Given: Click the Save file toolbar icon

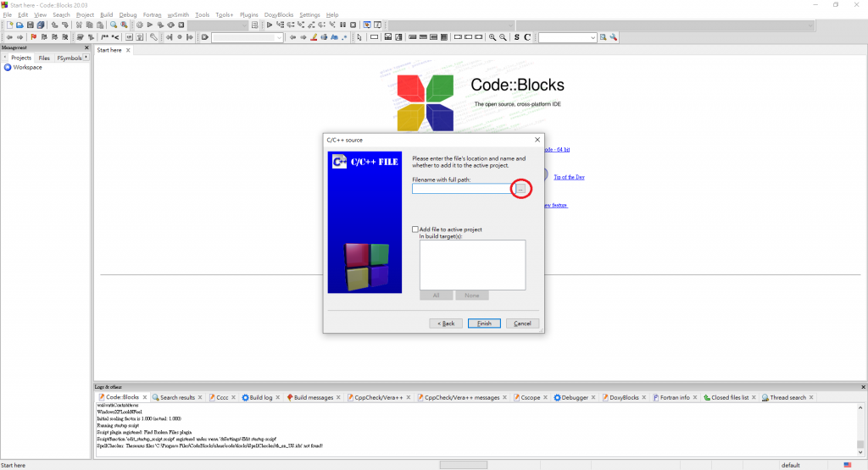Looking at the screenshot, I should click(31, 25).
